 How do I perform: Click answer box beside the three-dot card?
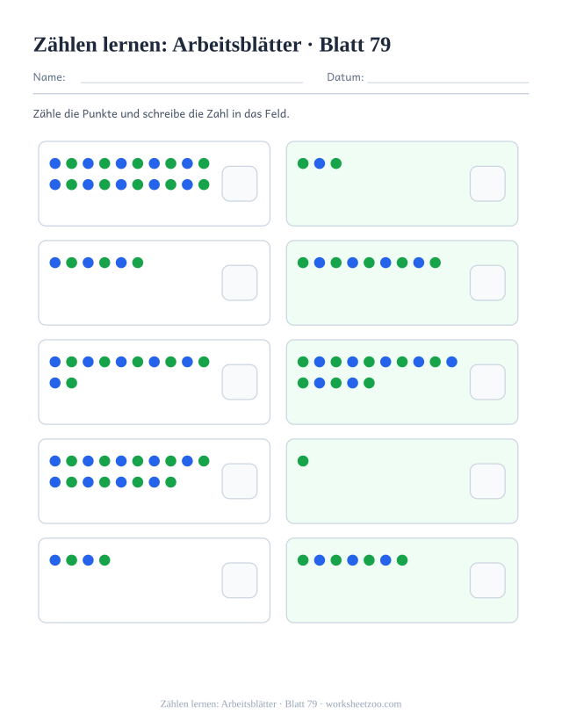tap(487, 184)
